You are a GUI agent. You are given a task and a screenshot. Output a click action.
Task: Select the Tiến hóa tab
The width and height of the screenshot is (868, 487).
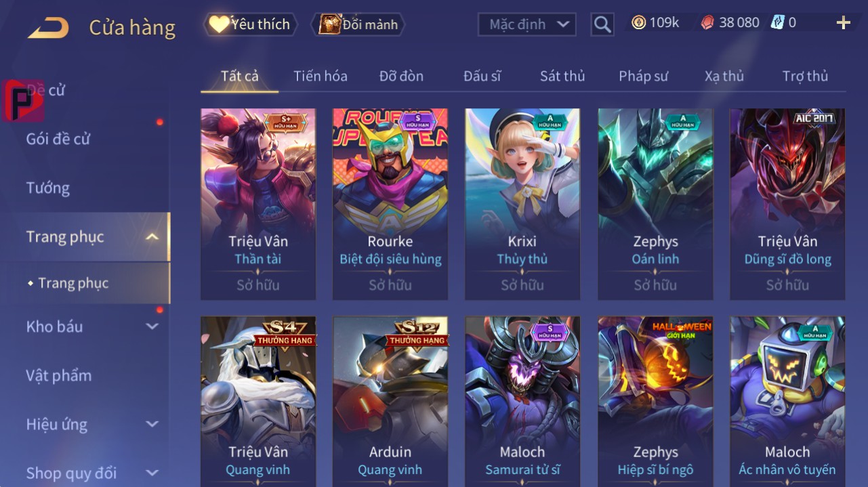(321, 76)
